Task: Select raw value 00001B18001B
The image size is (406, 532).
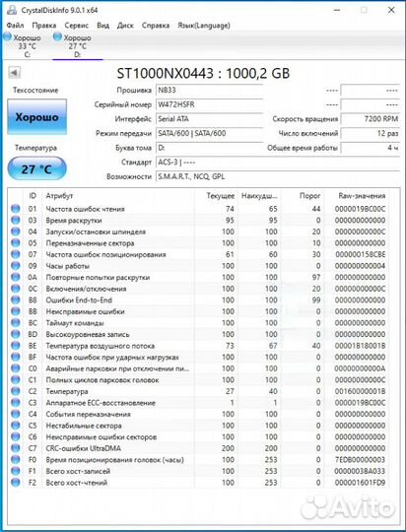Action: tap(360, 346)
